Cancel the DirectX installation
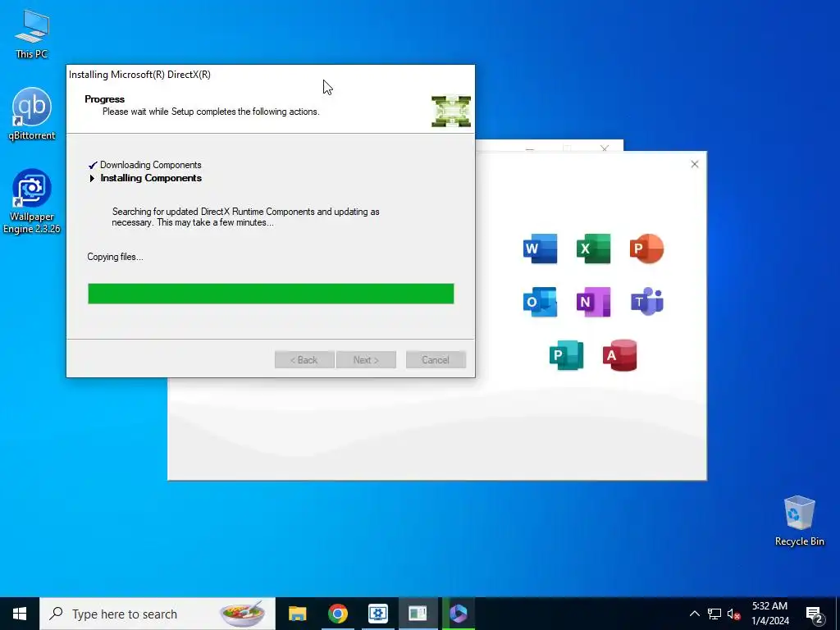 coord(436,360)
